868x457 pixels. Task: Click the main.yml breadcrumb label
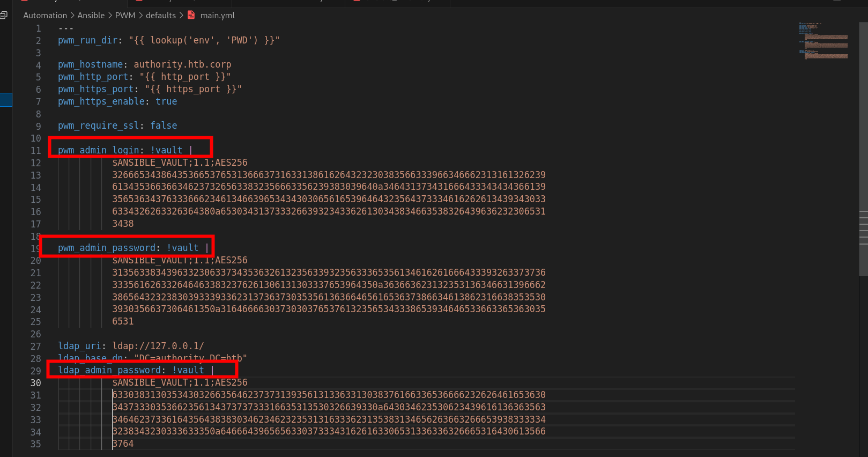click(217, 15)
